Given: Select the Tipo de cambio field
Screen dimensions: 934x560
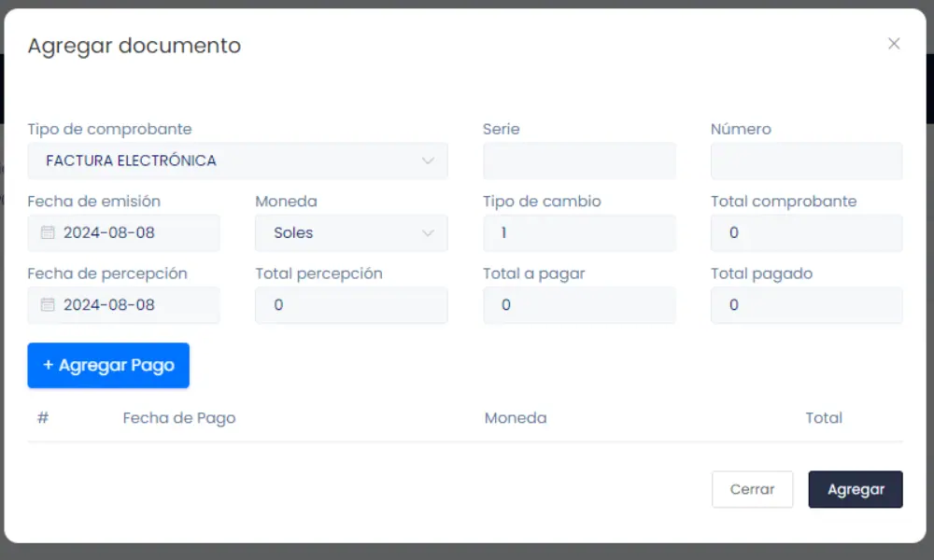Looking at the screenshot, I should [x=579, y=232].
